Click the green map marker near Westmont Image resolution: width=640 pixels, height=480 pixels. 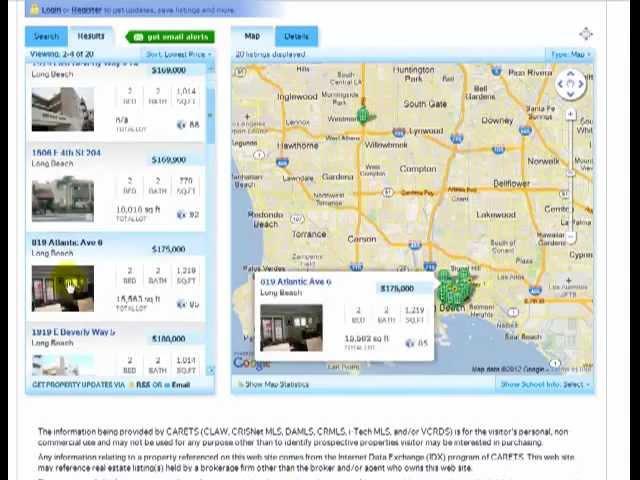(x=363, y=116)
